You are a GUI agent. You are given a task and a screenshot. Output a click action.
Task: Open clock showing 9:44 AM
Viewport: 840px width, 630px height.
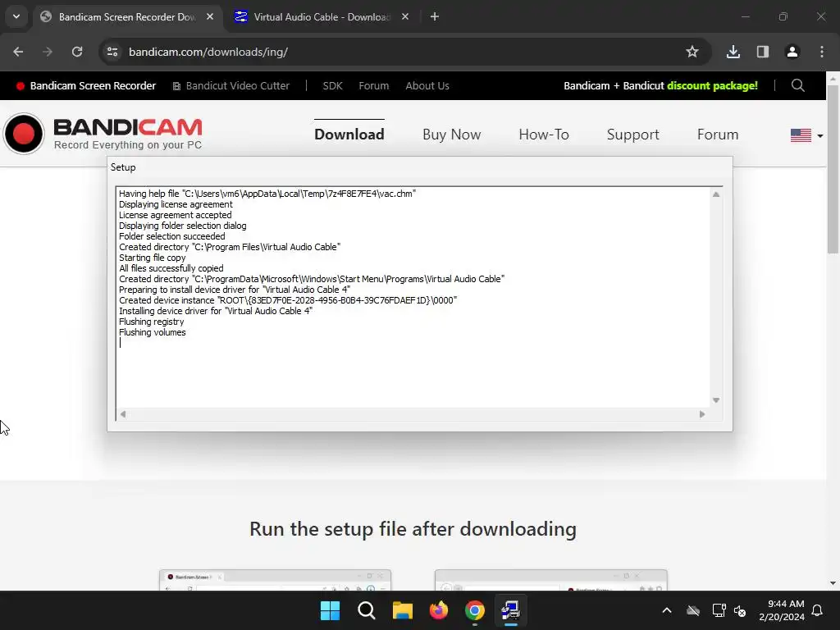point(782,610)
